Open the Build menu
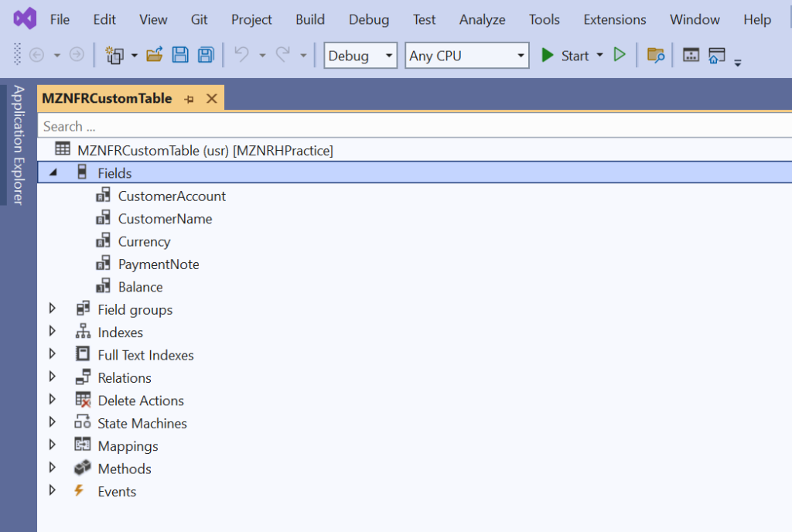Image resolution: width=792 pixels, height=532 pixels. pos(310,19)
